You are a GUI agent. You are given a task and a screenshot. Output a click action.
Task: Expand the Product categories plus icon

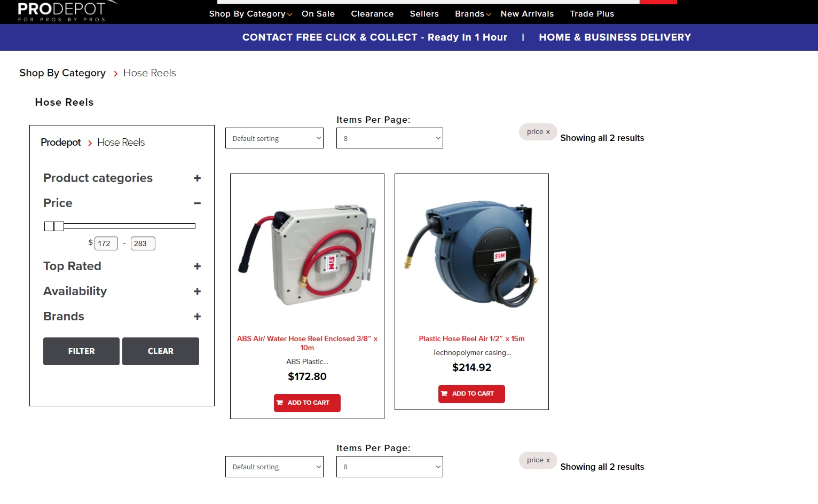tap(197, 178)
